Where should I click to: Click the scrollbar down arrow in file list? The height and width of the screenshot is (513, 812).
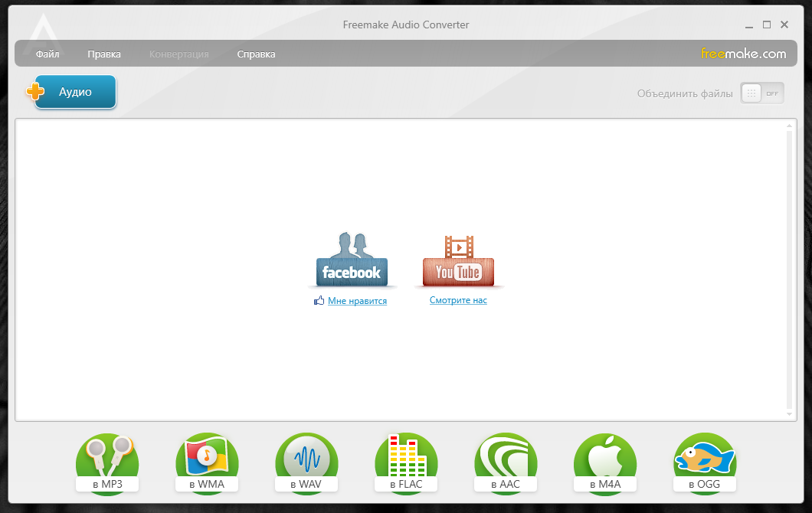(x=789, y=414)
